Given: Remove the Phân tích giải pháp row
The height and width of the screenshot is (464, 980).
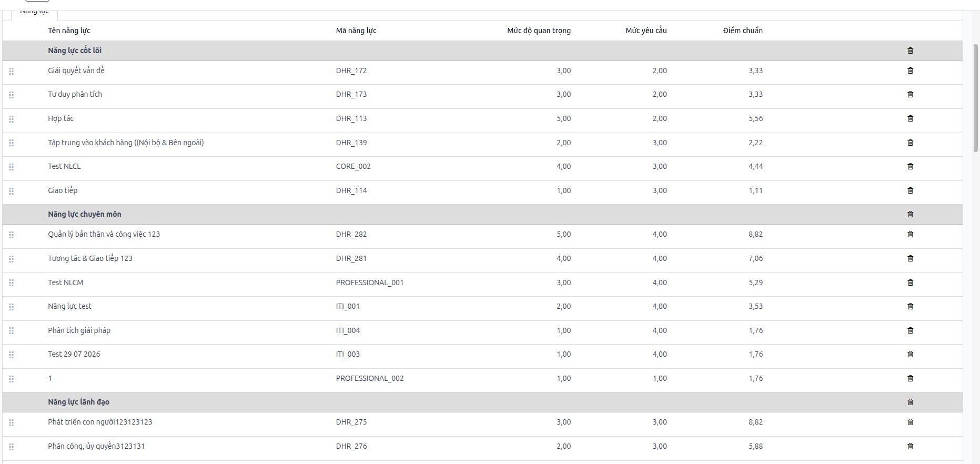Looking at the screenshot, I should point(910,330).
